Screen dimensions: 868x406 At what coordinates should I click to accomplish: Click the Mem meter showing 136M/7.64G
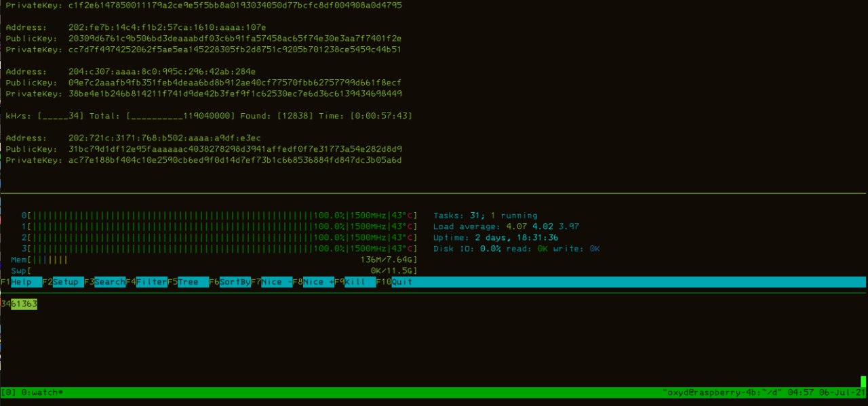214,260
